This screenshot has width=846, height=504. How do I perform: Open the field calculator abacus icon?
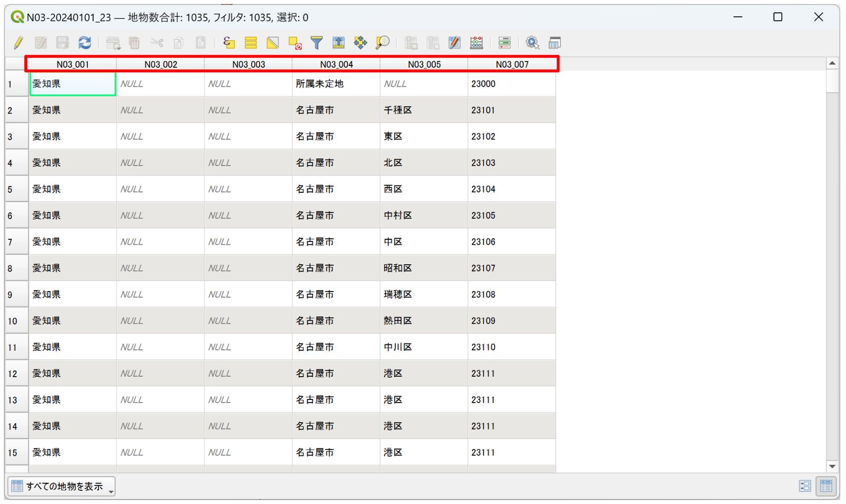point(477,43)
